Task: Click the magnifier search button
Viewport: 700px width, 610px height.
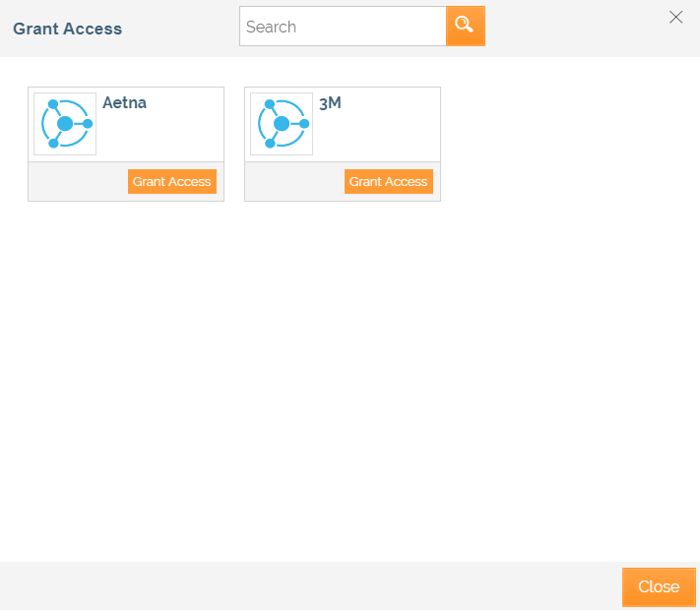Action: pos(465,27)
